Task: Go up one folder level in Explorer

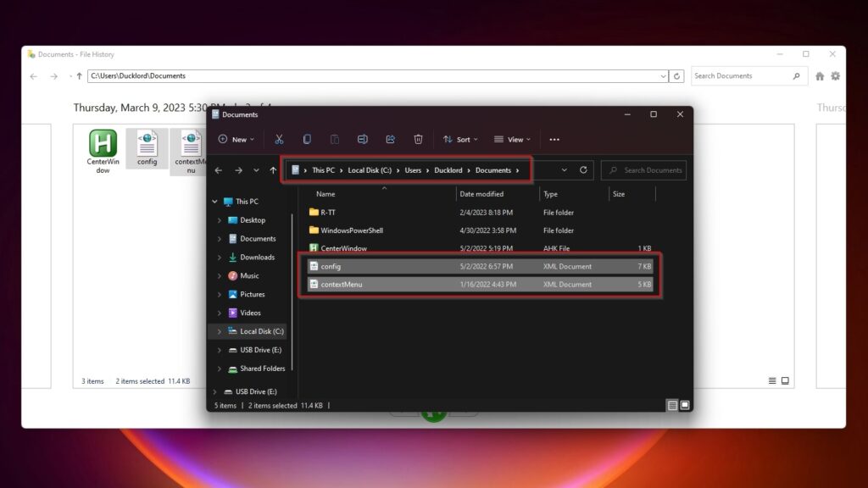Action: pyautogui.click(x=273, y=170)
